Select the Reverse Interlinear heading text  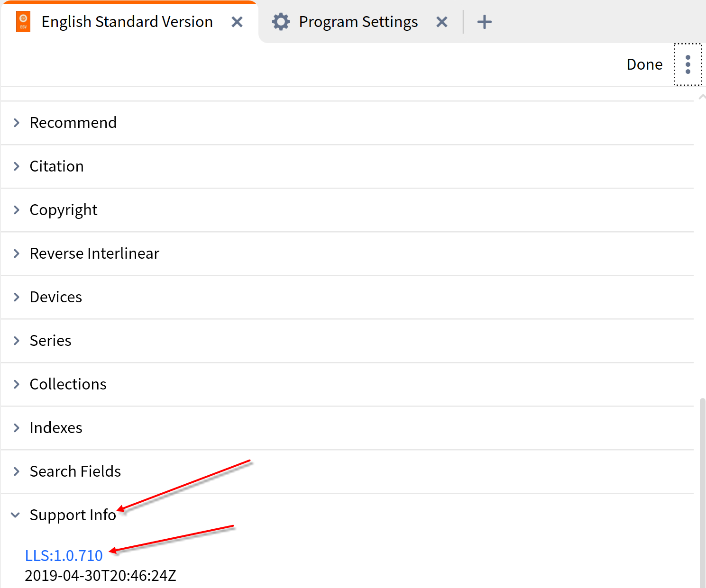click(94, 253)
